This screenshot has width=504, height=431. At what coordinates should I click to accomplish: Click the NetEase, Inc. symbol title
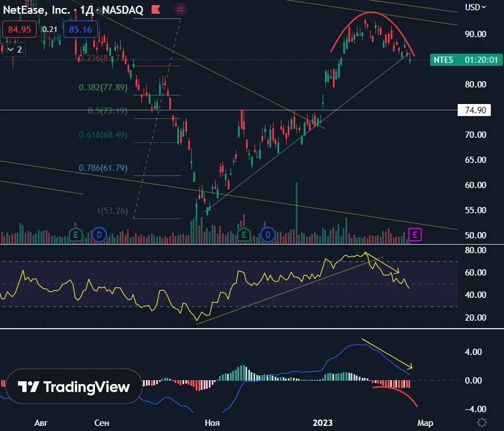point(37,10)
